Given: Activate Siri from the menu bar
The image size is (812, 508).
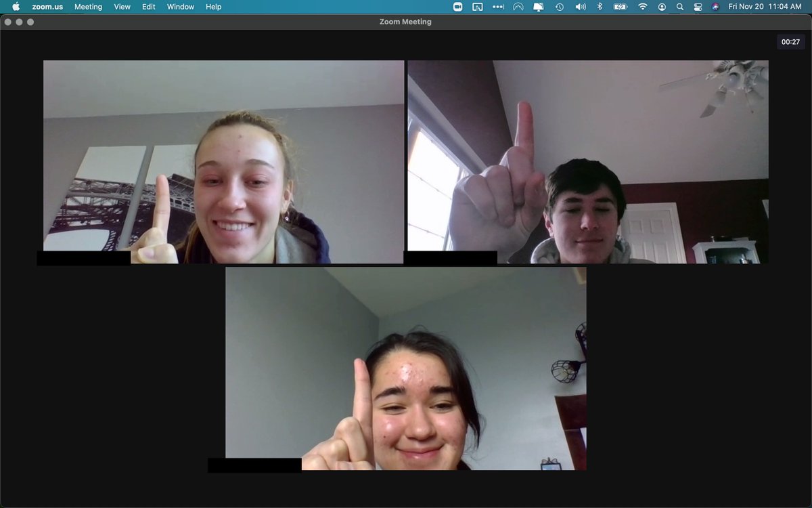Looking at the screenshot, I should 716,7.
